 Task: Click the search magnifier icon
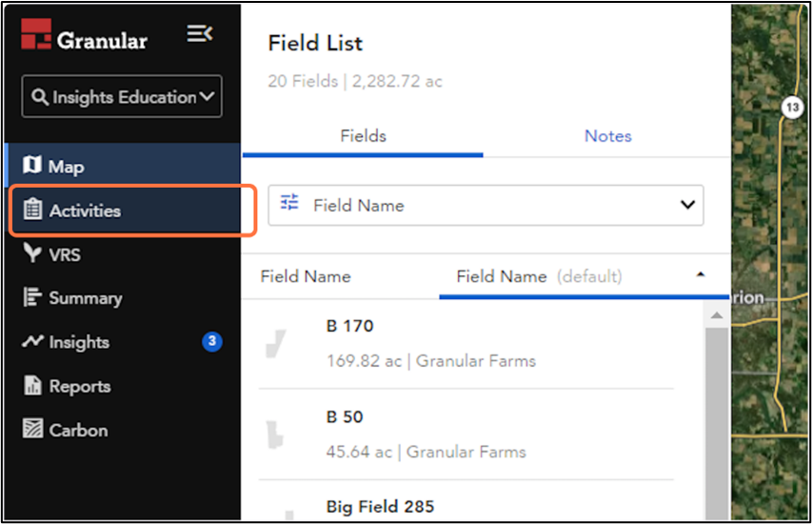click(40, 97)
